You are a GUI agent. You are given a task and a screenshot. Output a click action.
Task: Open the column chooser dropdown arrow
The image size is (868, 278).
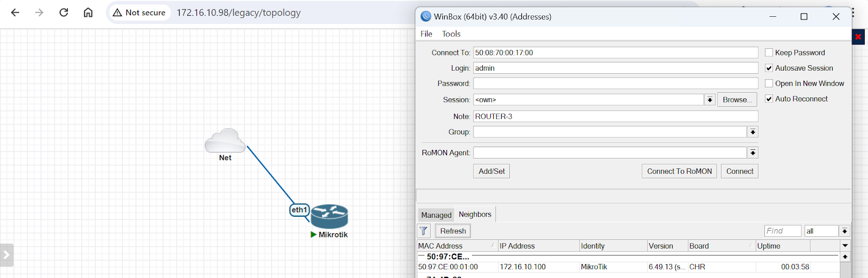click(845, 246)
